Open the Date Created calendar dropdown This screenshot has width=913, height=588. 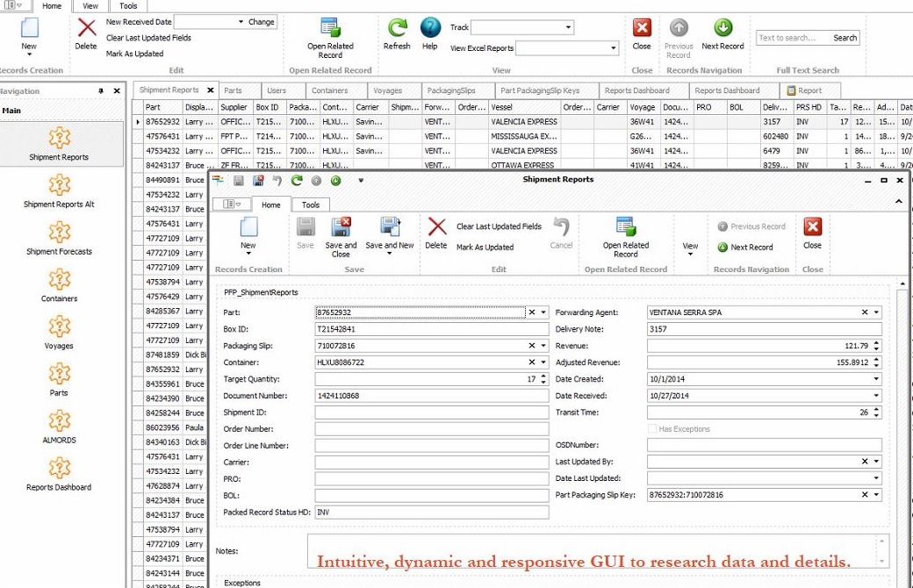pyautogui.click(x=876, y=379)
